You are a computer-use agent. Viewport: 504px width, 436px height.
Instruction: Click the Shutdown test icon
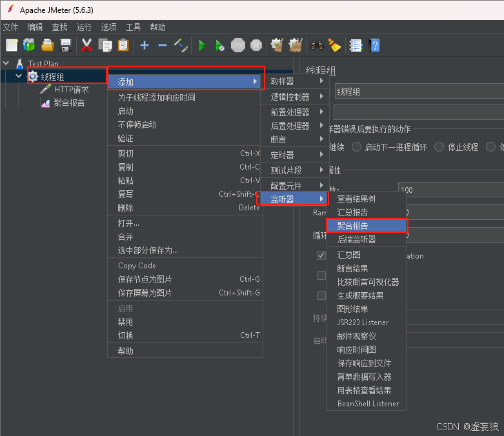point(256,45)
